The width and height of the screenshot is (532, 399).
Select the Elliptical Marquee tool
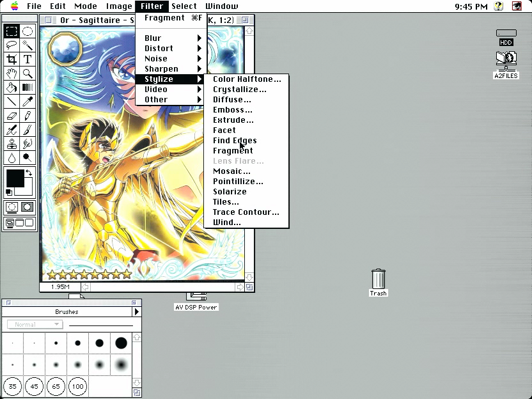tap(27, 31)
